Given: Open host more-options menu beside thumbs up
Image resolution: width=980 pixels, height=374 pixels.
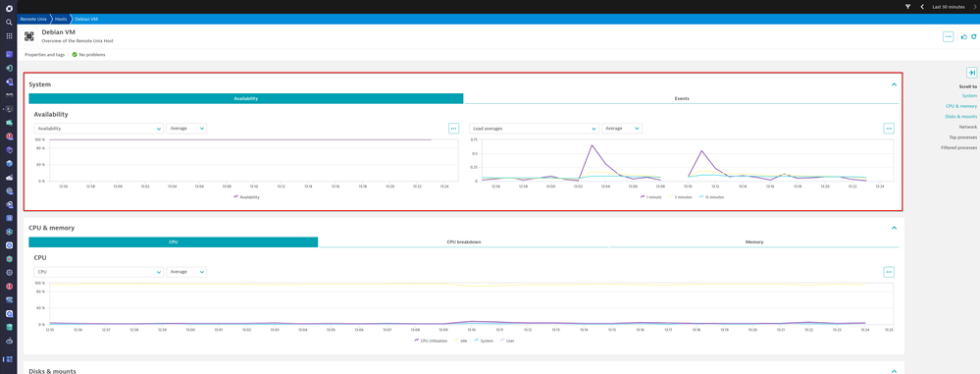Looking at the screenshot, I should [x=949, y=37].
